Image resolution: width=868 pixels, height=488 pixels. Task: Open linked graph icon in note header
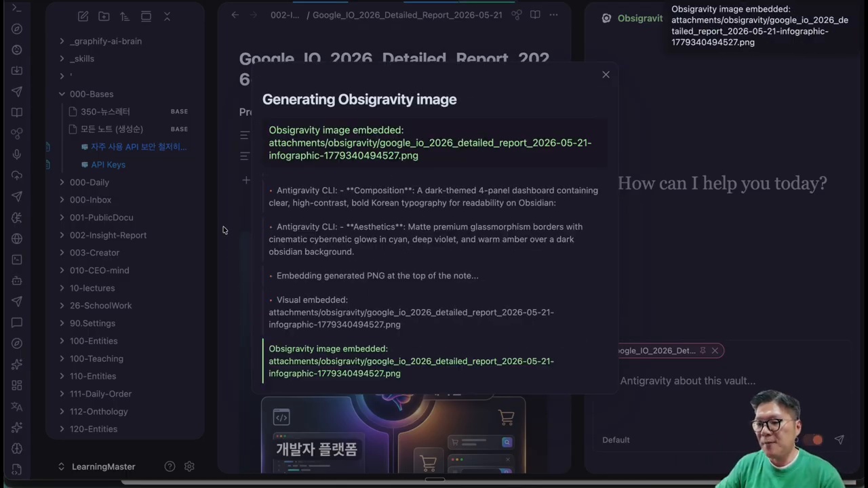coord(516,15)
